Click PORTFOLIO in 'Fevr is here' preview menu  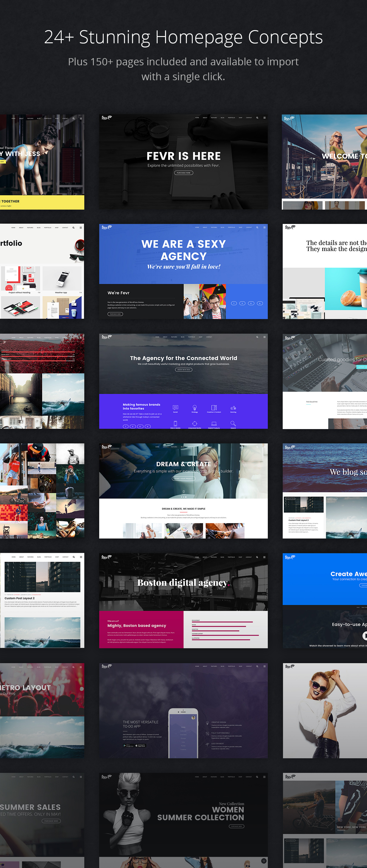[x=232, y=117]
